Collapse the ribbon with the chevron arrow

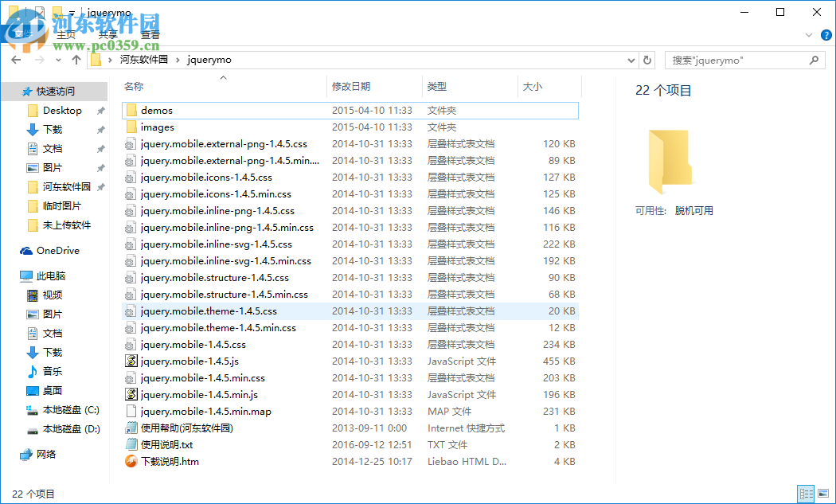(811, 35)
